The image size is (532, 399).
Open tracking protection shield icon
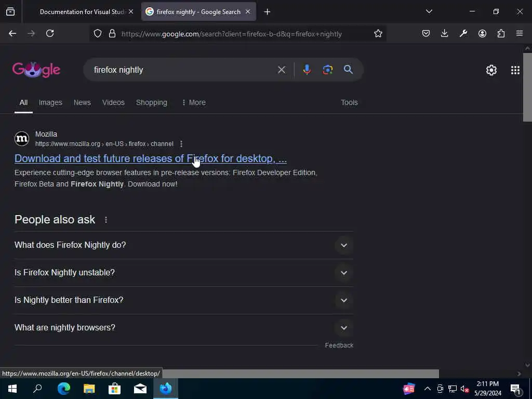click(98, 33)
